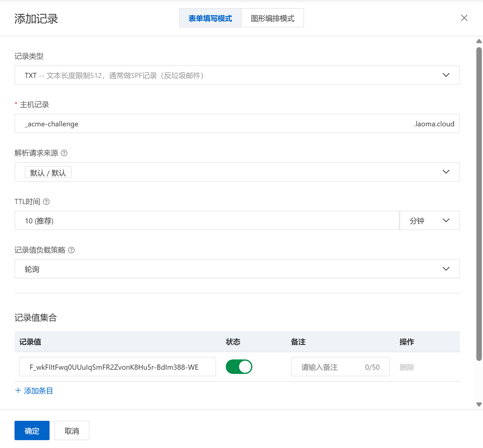Click the .laoma.cloud domain suffix
Image resolution: width=483 pixels, height=448 pixels.
(x=434, y=124)
